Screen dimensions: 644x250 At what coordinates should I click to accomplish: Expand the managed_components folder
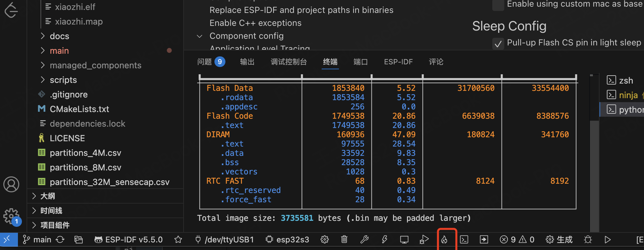pos(95,65)
